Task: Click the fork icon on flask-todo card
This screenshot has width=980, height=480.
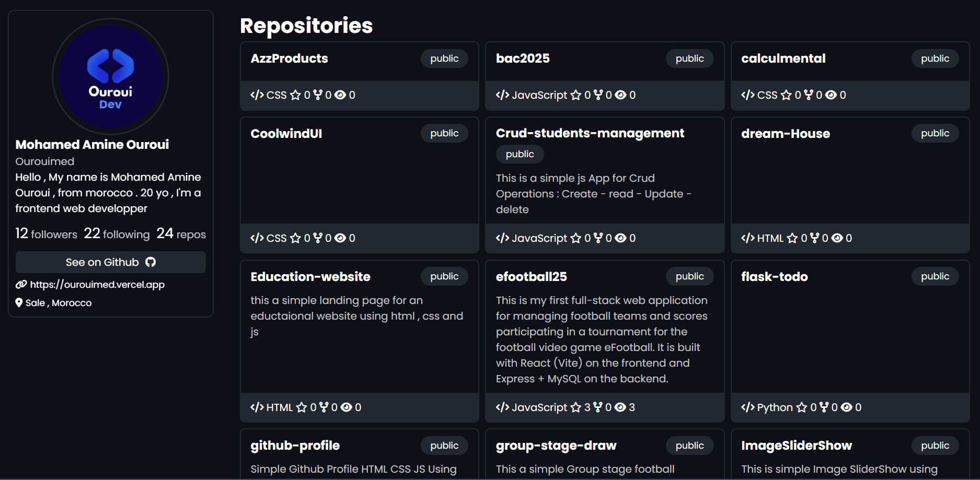Action: [824, 407]
